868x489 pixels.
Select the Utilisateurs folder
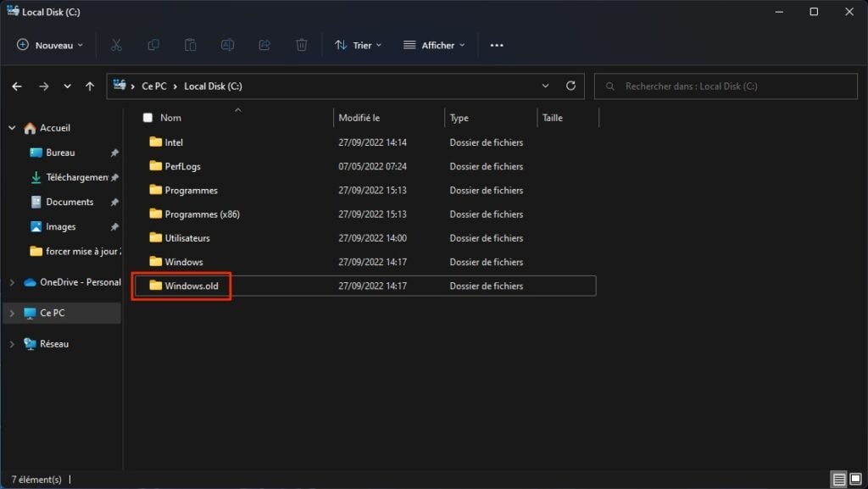(x=365, y=238)
